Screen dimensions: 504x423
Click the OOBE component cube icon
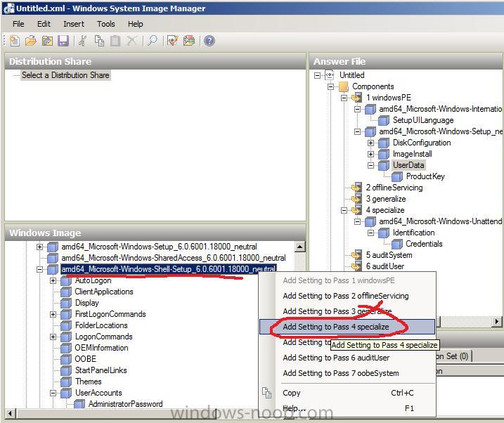point(66,359)
